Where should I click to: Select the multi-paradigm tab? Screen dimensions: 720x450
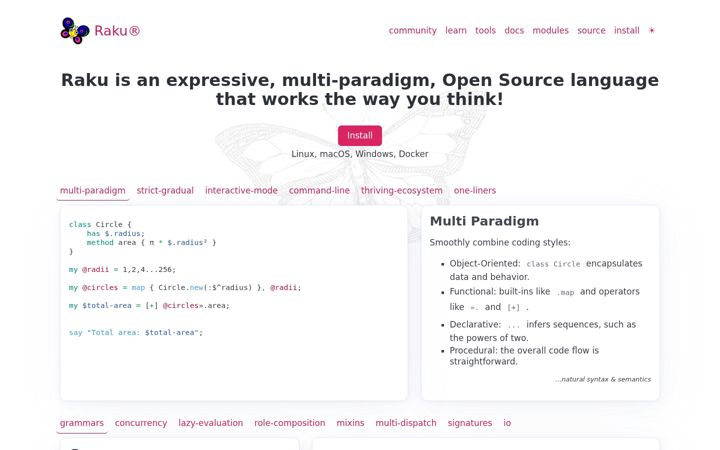(x=93, y=190)
